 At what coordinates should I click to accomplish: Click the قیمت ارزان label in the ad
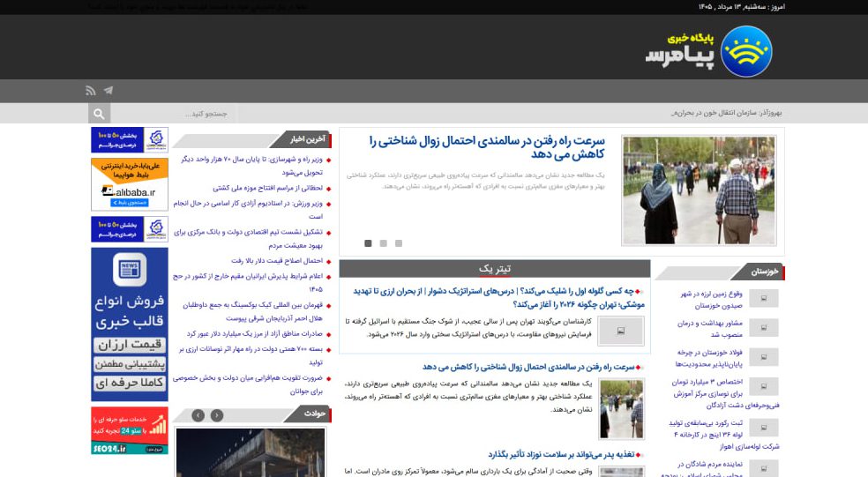click(130, 345)
